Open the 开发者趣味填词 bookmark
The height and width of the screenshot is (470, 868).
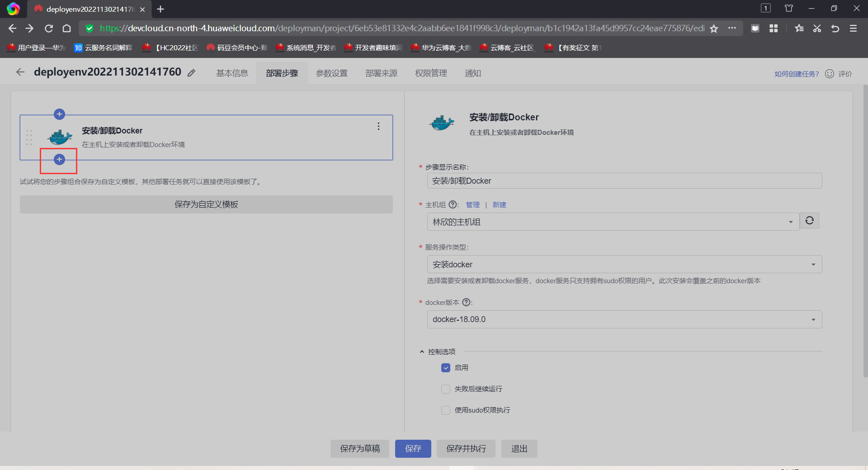tap(373, 47)
